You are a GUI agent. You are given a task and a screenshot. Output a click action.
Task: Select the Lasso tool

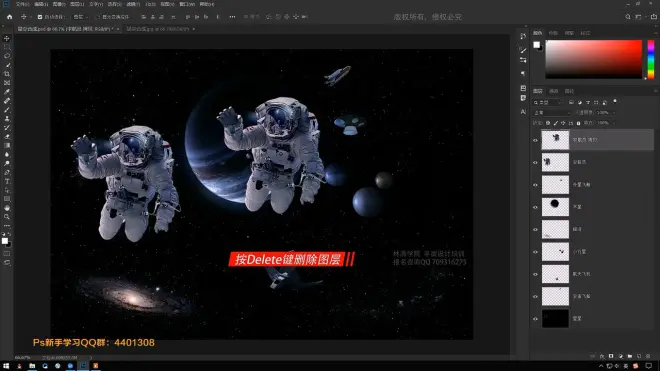click(7, 56)
